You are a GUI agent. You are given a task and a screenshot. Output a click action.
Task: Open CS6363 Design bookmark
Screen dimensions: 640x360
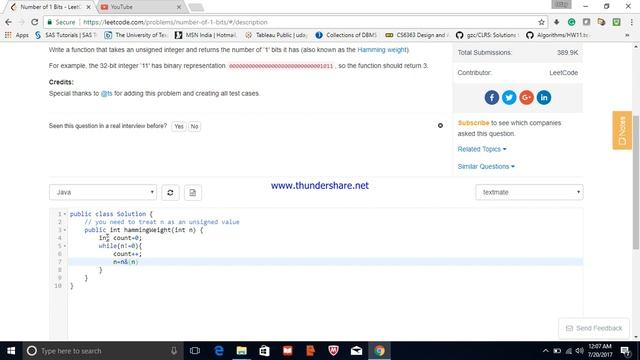417,35
